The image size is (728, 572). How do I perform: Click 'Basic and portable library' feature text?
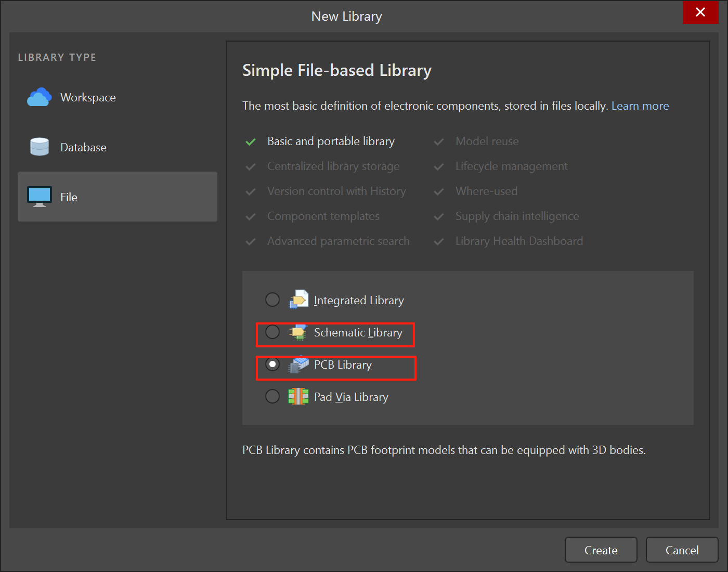[x=331, y=141]
